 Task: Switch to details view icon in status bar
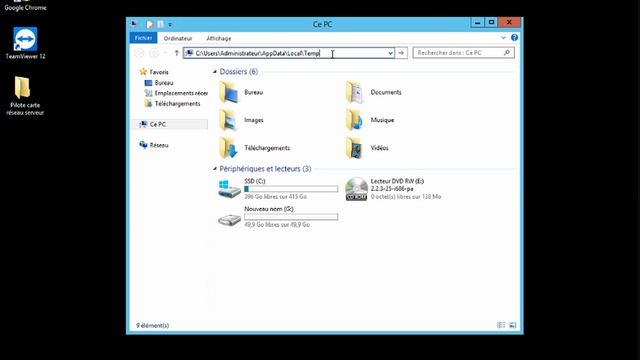click(x=501, y=325)
